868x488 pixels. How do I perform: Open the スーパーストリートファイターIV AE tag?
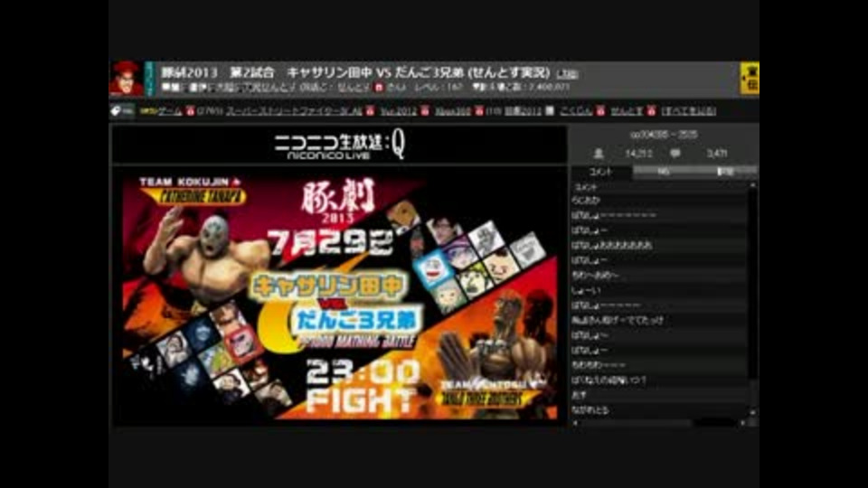293,111
